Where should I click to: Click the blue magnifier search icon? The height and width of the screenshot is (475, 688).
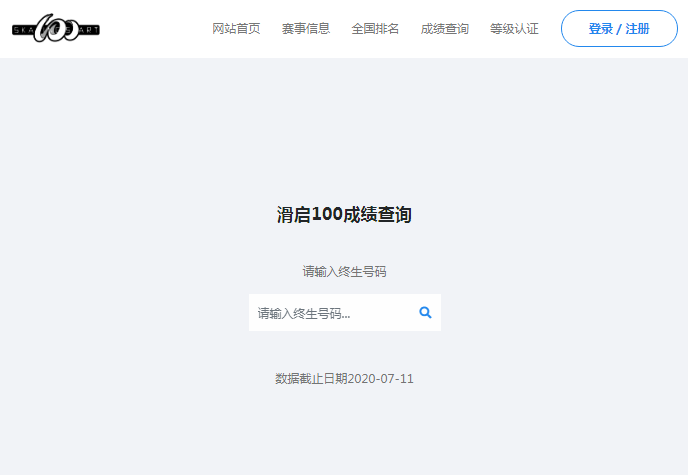425,313
